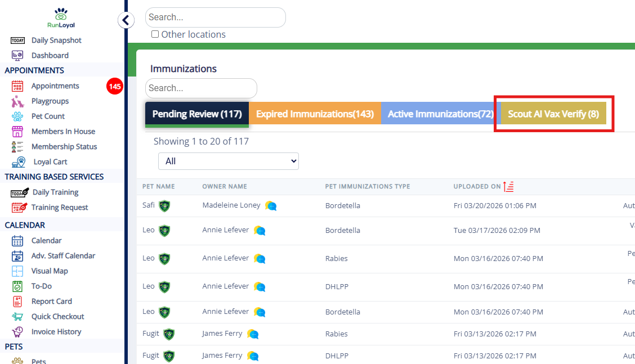Click shield badge next to Safi
The height and width of the screenshot is (364, 635).
point(164,206)
